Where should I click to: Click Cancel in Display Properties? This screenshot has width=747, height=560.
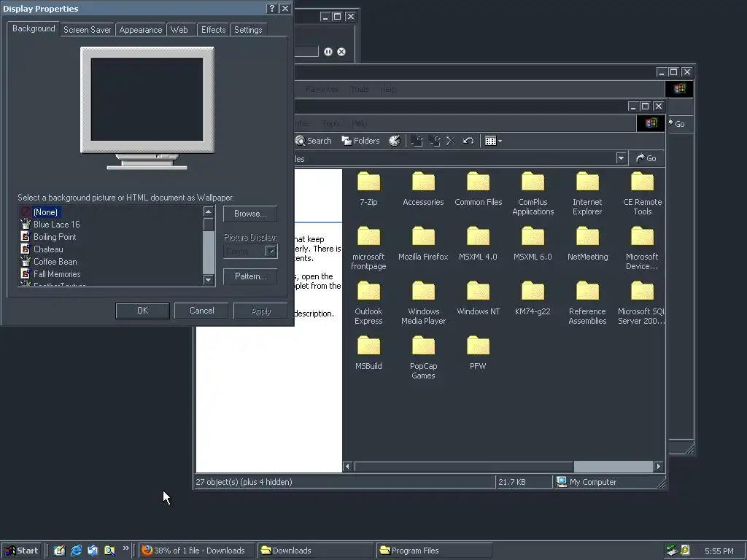(x=201, y=311)
